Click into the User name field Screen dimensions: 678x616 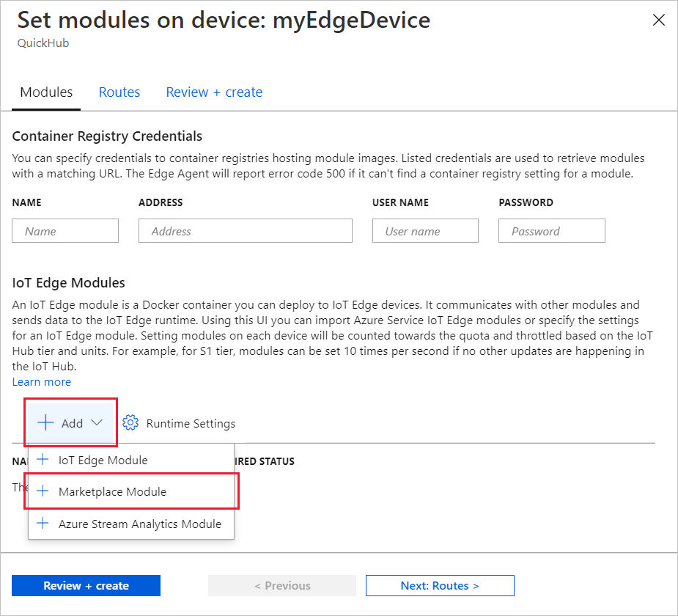pos(425,231)
